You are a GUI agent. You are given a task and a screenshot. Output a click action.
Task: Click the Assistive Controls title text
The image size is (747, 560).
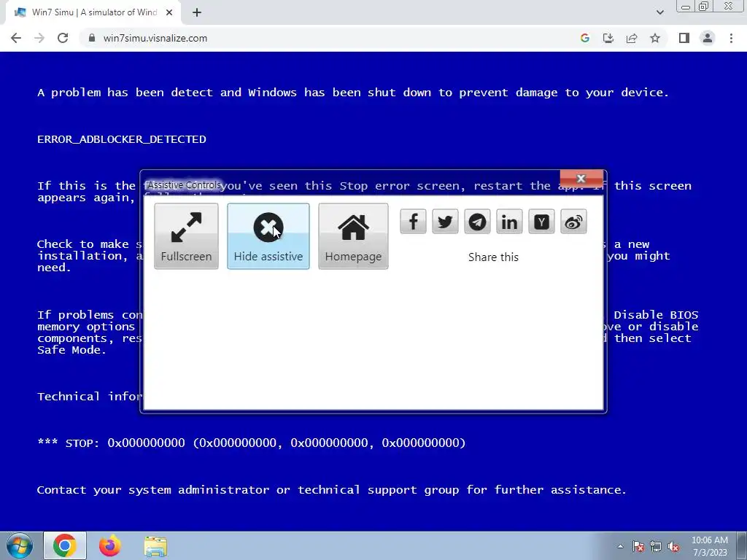[x=184, y=184]
